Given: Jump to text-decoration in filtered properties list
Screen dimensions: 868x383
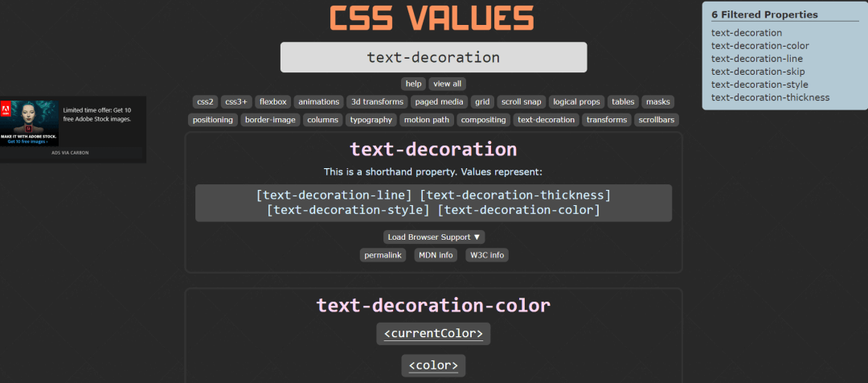Looking at the screenshot, I should (746, 33).
